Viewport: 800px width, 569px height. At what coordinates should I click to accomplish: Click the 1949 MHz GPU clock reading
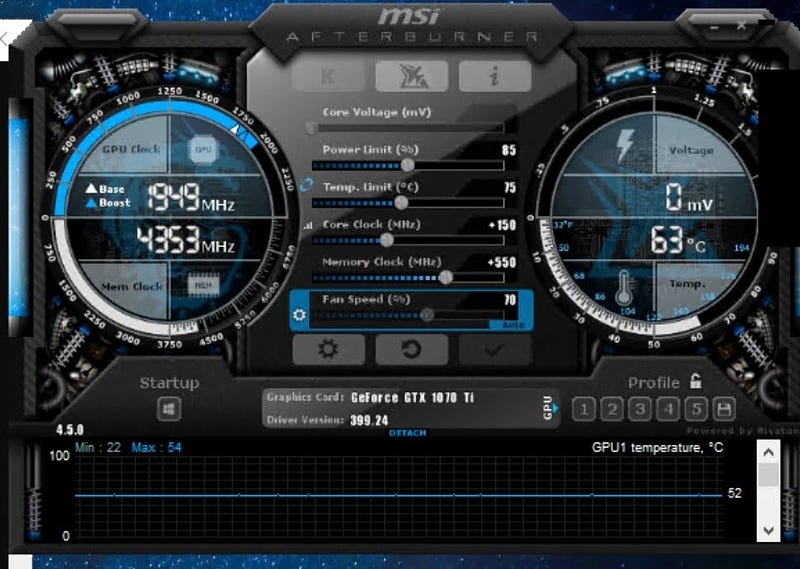[x=191, y=197]
